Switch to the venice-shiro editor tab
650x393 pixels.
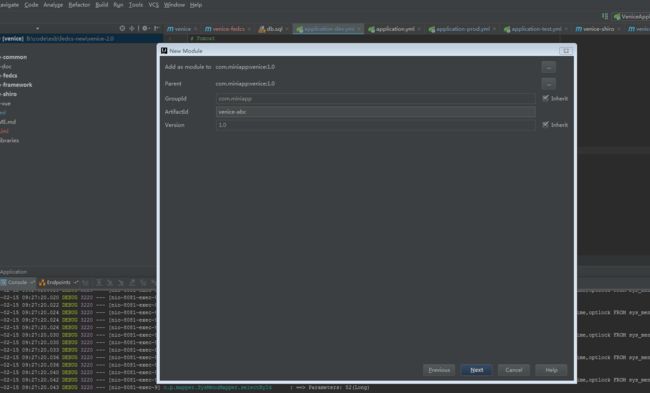598,29
